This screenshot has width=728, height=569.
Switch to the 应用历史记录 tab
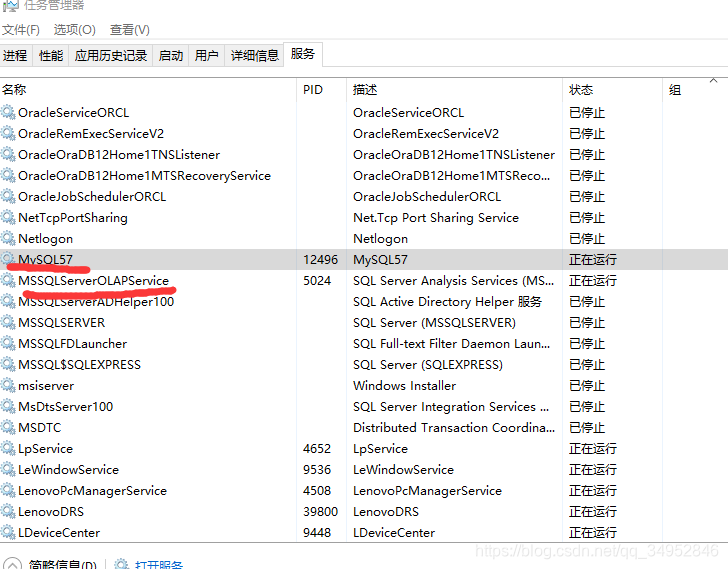[110, 56]
